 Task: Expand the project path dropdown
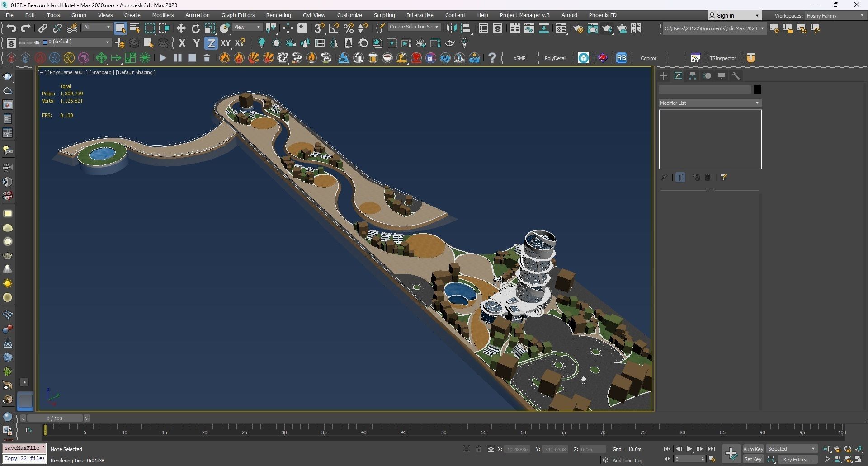click(x=714, y=28)
